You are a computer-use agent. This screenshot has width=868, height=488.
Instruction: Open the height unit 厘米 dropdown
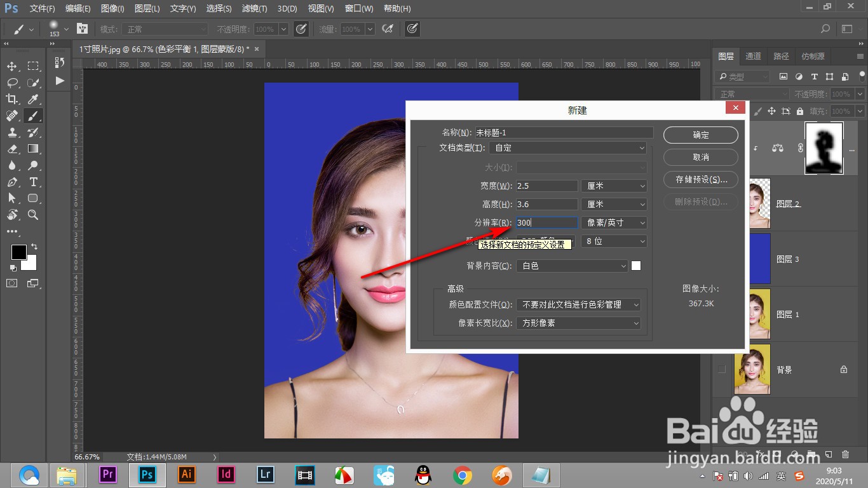[614, 205]
